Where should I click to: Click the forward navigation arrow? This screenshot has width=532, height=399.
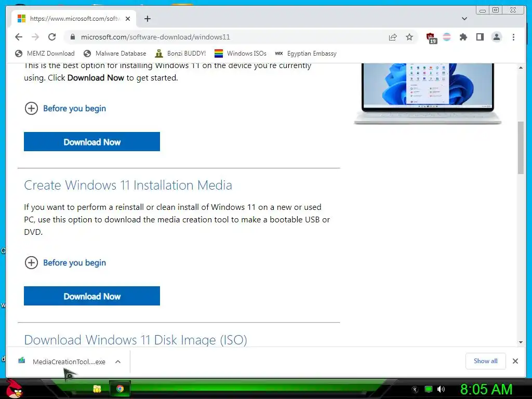pyautogui.click(x=35, y=37)
